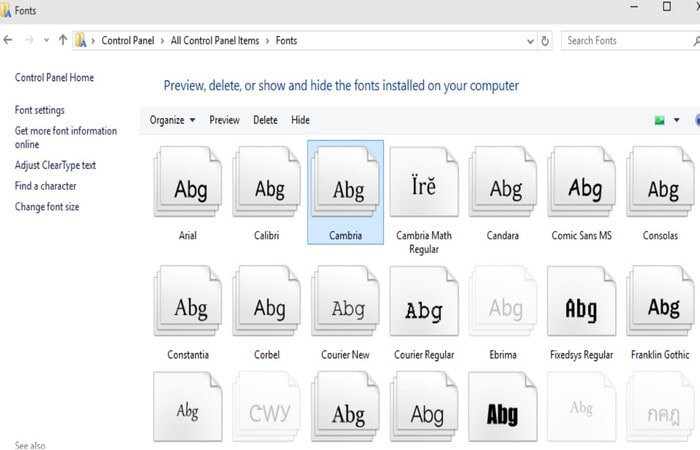This screenshot has height=450, width=700.
Task: Click the Franklin Gothic label
Action: point(660,355)
